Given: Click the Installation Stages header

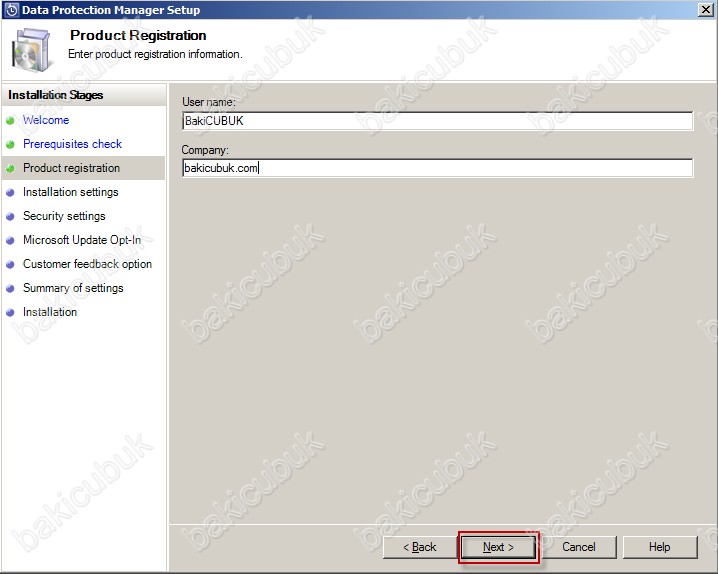Looking at the screenshot, I should [56, 95].
